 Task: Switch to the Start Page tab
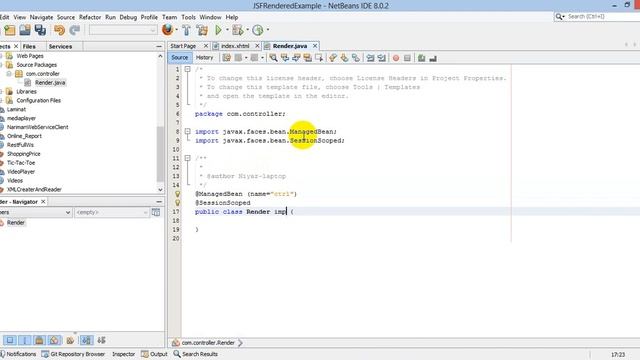[x=183, y=46]
